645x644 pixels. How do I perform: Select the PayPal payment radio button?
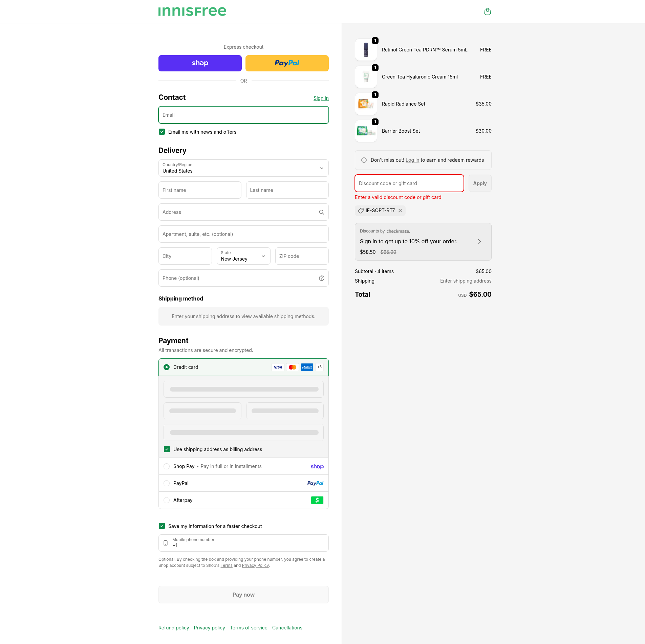[167, 483]
